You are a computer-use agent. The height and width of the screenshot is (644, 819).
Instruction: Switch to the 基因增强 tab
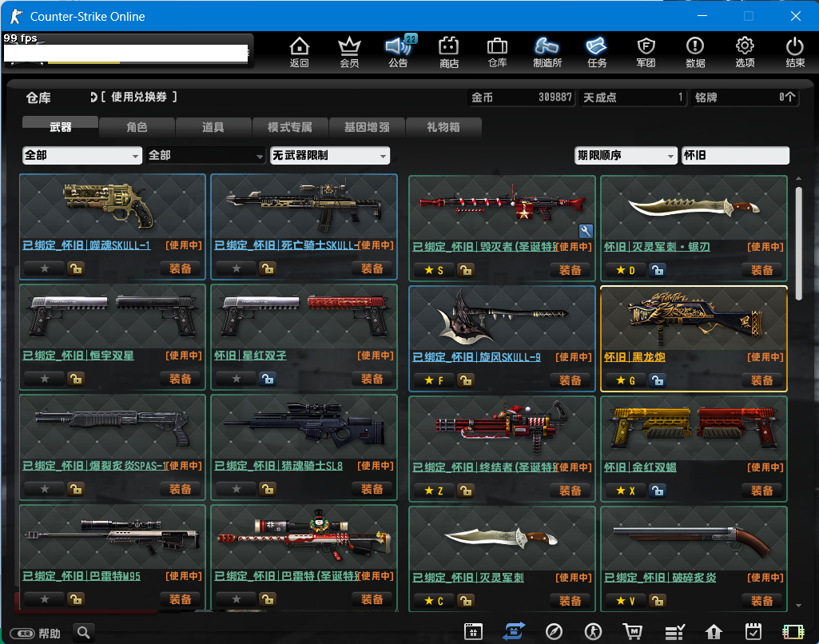click(367, 127)
